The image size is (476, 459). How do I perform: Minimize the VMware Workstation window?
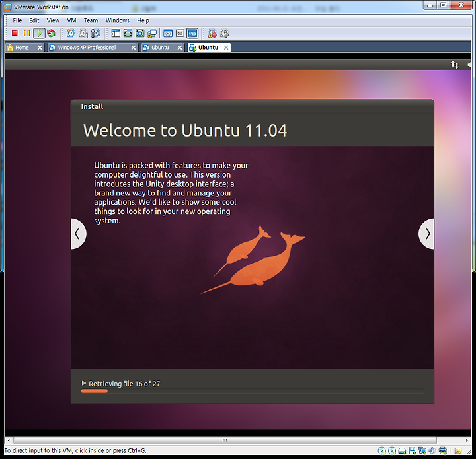[x=430, y=5]
